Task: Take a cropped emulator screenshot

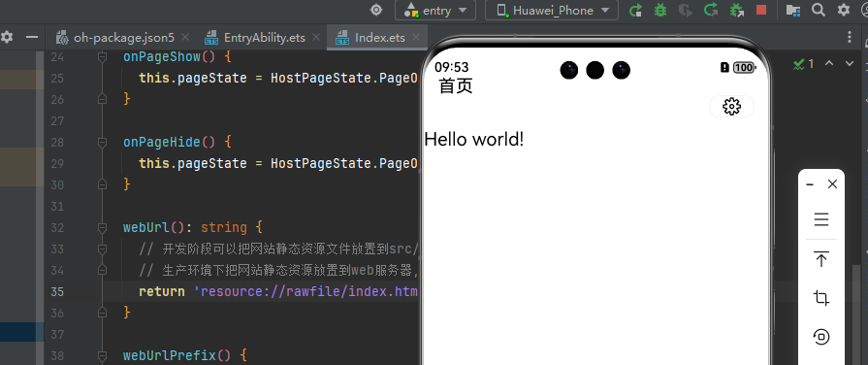Action: (x=820, y=299)
